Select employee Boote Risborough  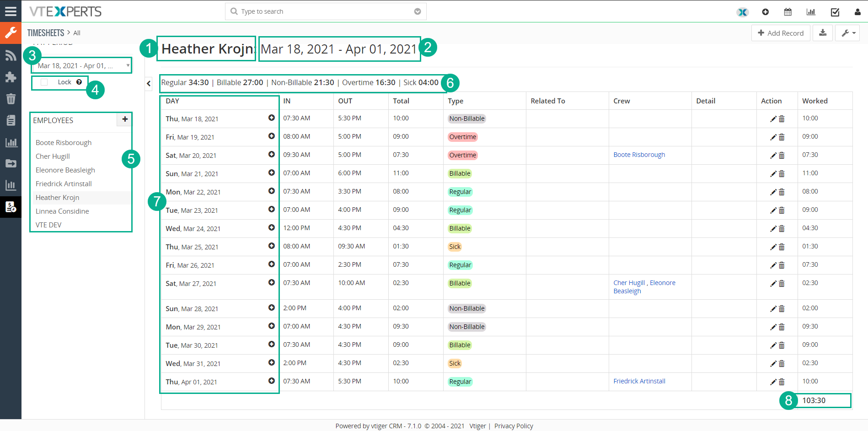pyautogui.click(x=64, y=142)
